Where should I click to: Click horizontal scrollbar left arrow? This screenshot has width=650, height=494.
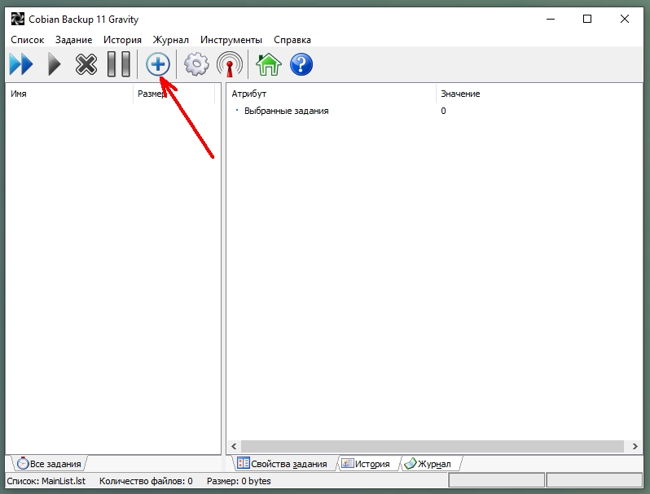234,446
